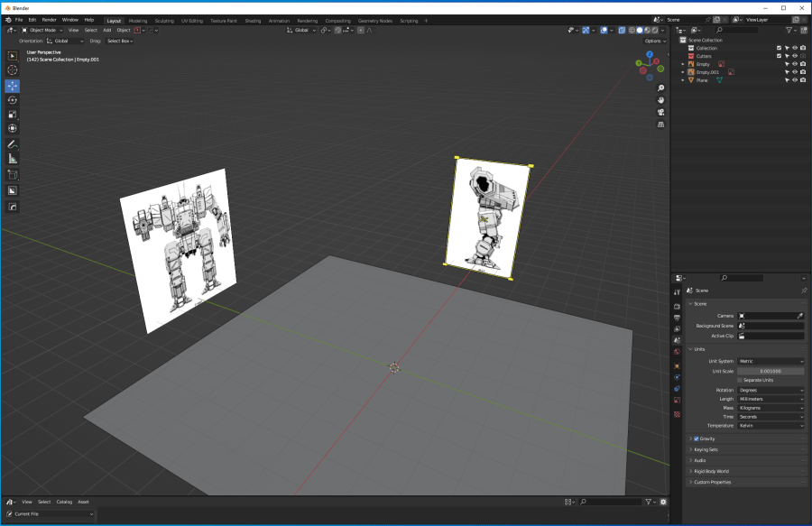The width and height of the screenshot is (812, 526).
Task: Open the Orientation Global dropdown
Action: [x=65, y=41]
